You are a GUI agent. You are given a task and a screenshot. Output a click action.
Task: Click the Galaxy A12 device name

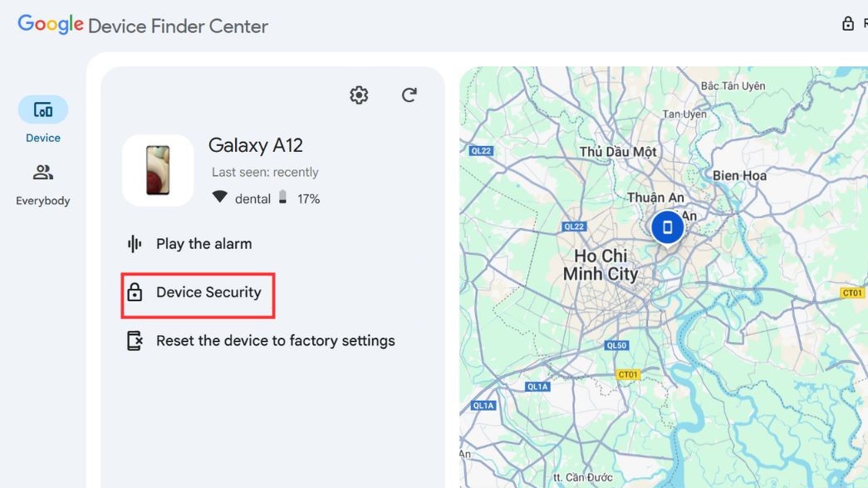(256, 145)
